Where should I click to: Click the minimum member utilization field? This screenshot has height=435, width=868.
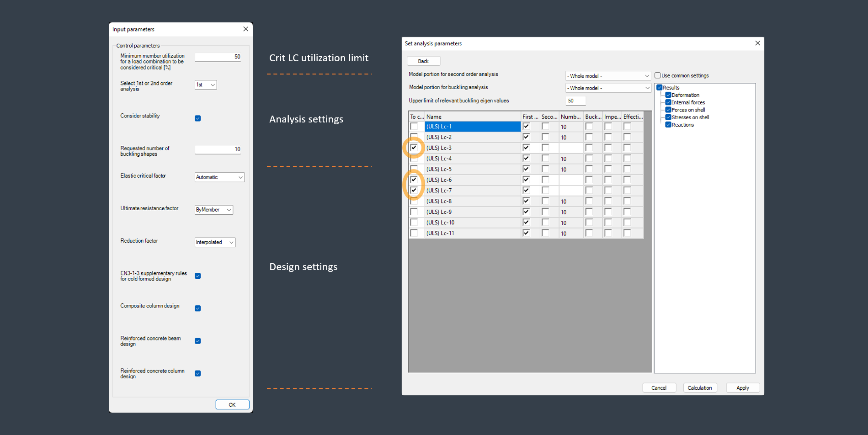218,57
